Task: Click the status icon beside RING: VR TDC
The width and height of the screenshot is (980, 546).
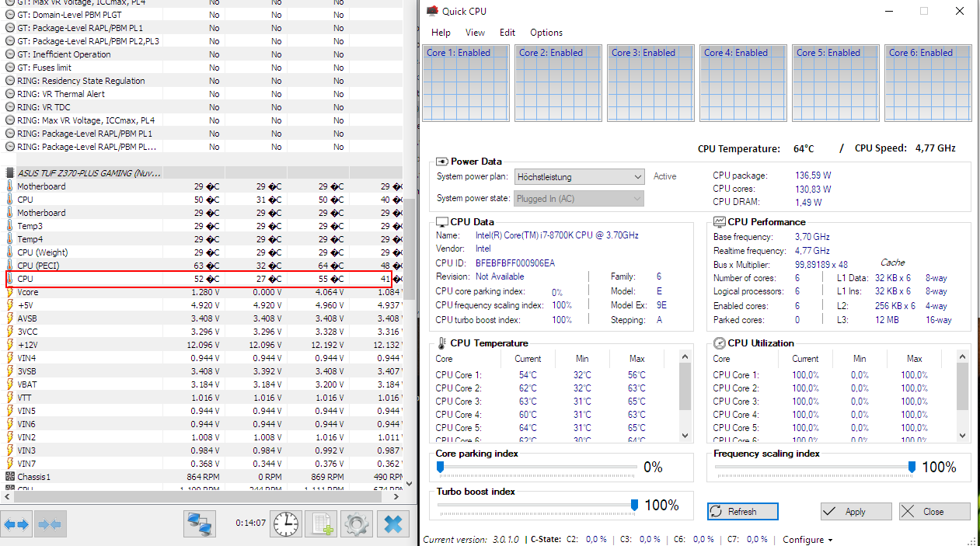Action: (x=9, y=107)
